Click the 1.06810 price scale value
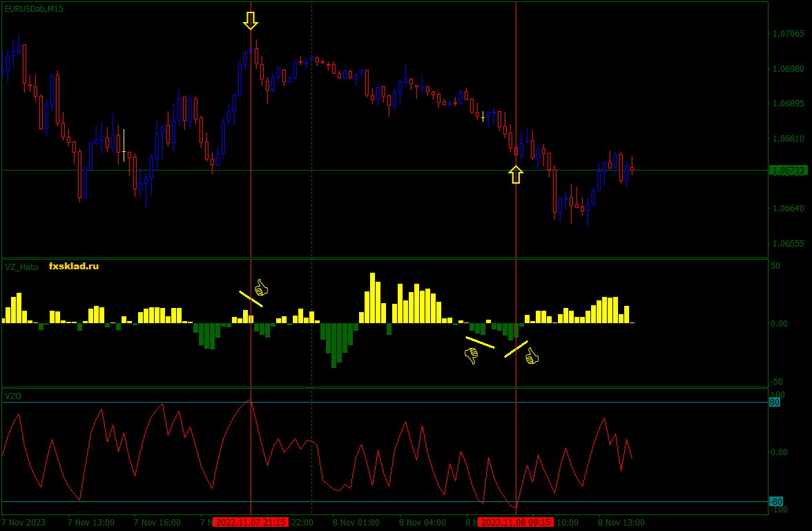This screenshot has width=812, height=531. [789, 139]
